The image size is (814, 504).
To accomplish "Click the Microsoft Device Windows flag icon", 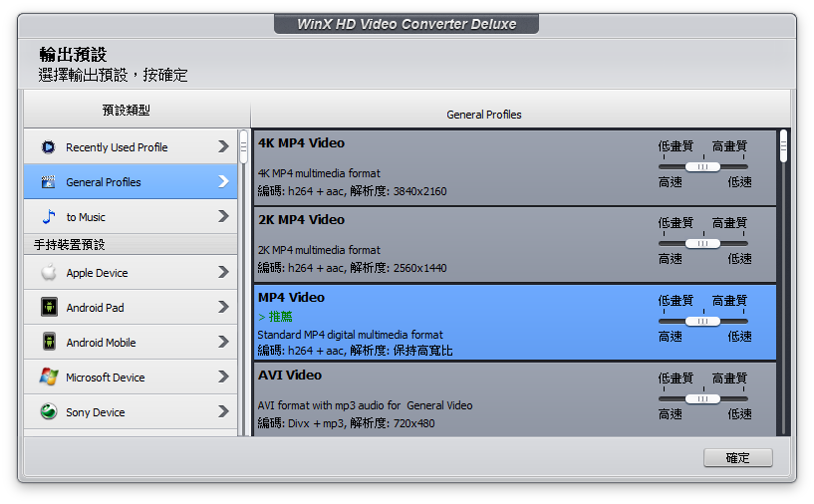I will click(x=49, y=377).
